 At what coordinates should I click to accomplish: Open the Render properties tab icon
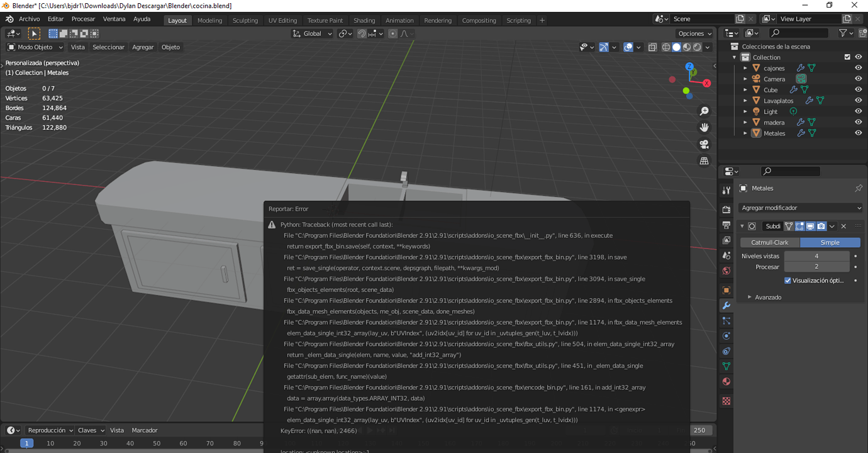726,210
